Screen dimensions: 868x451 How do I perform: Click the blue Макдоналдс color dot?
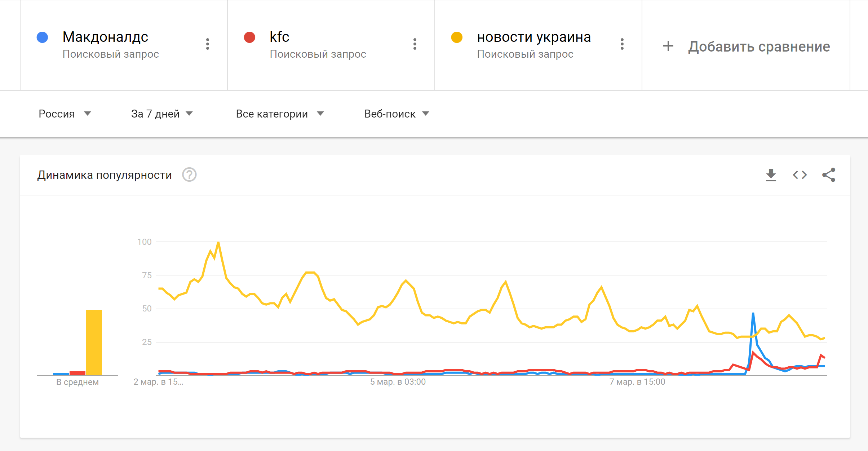43,37
